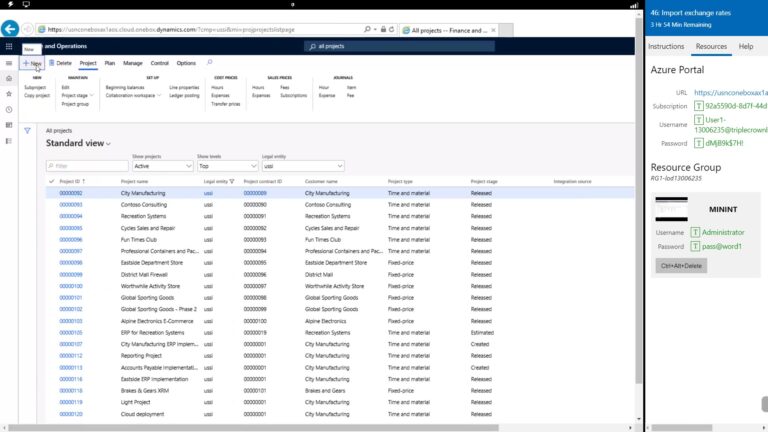Open Recent clock icon in sidebar
This screenshot has width=768, height=432.
coord(9,110)
